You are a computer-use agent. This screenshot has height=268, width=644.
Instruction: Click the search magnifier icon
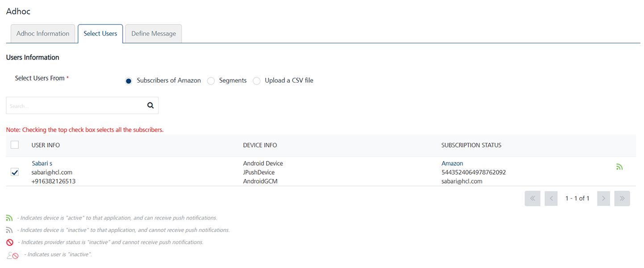(x=151, y=105)
